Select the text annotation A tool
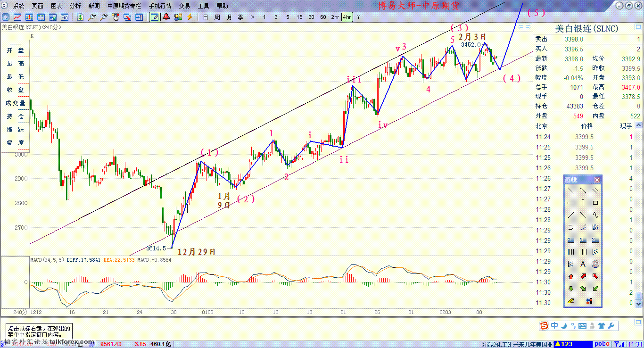 (x=583, y=264)
